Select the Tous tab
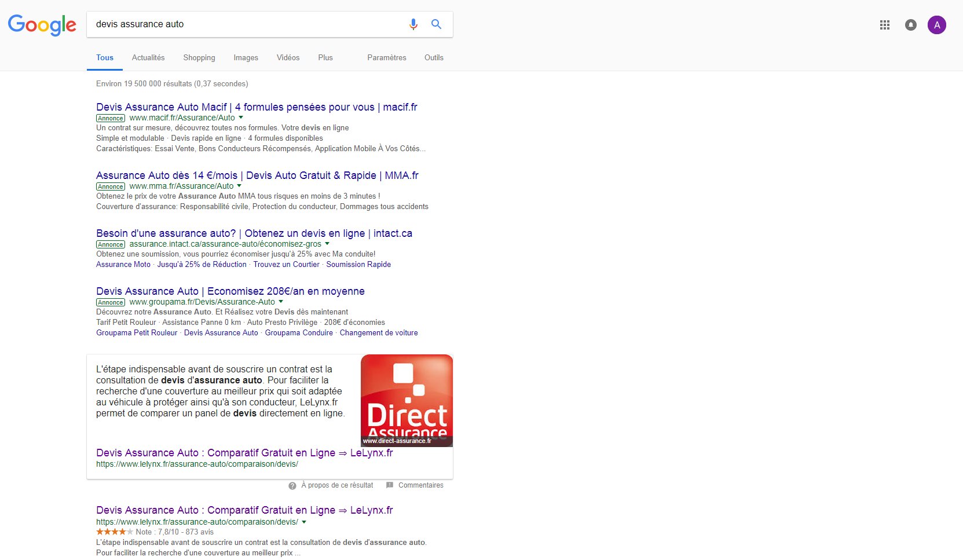Screen dimensions: 963x560 pyautogui.click(x=105, y=57)
